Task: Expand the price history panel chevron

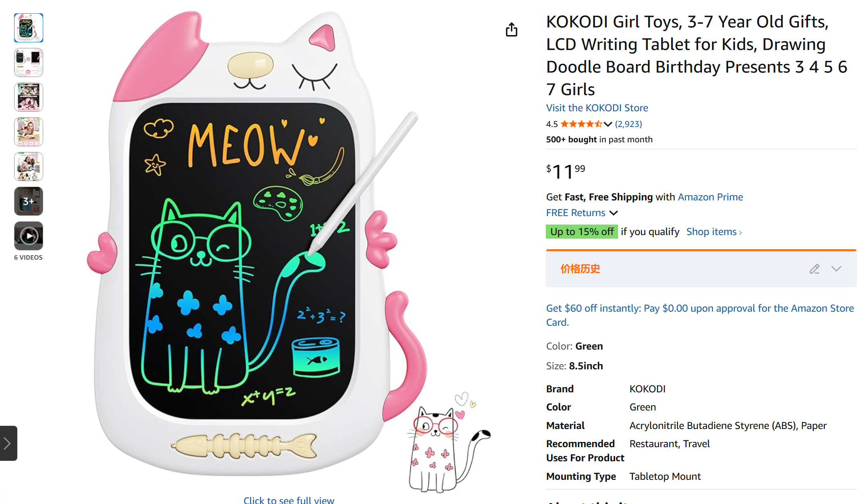Action: pyautogui.click(x=836, y=269)
